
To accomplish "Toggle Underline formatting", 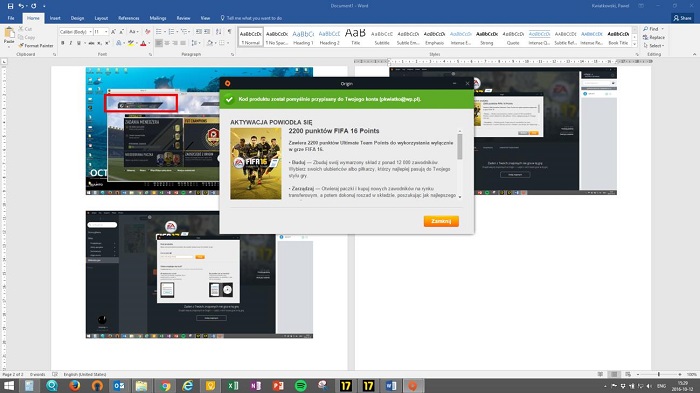I will pyautogui.click(x=79, y=43).
